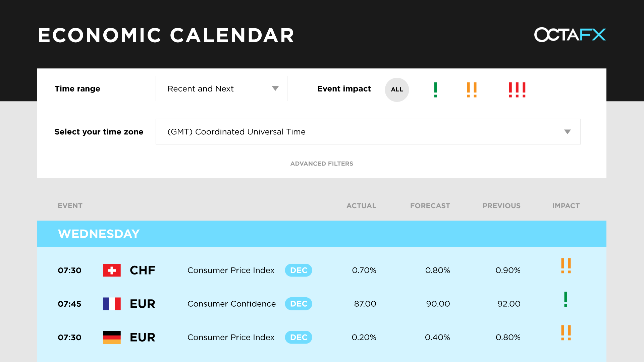Open CHF Consumer Price Index event

(x=231, y=270)
